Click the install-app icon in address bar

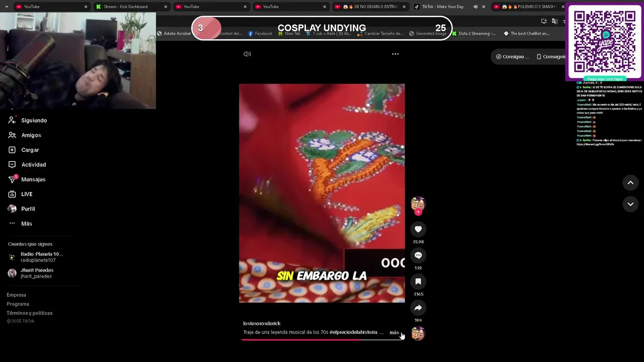pos(544,21)
